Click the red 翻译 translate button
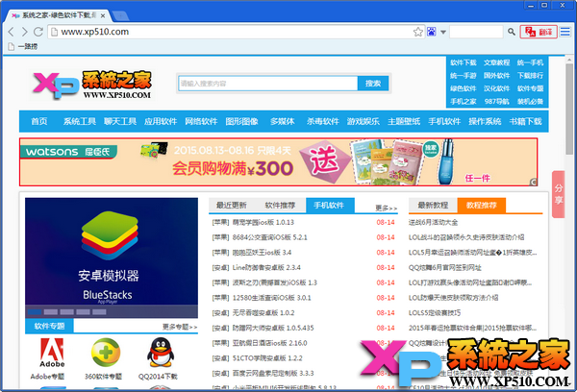The height and width of the screenshot is (392, 577). point(539,32)
